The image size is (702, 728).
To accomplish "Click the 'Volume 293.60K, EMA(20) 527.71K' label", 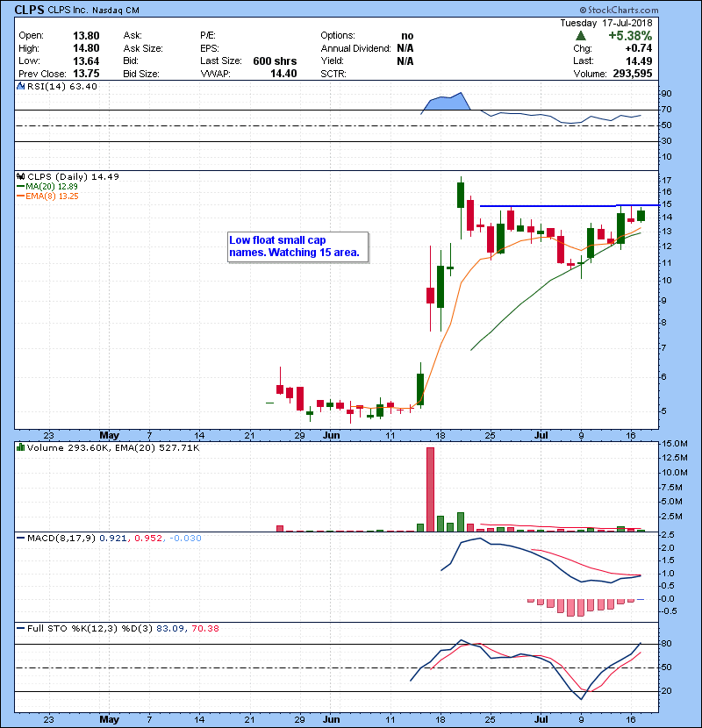I will point(113,447).
